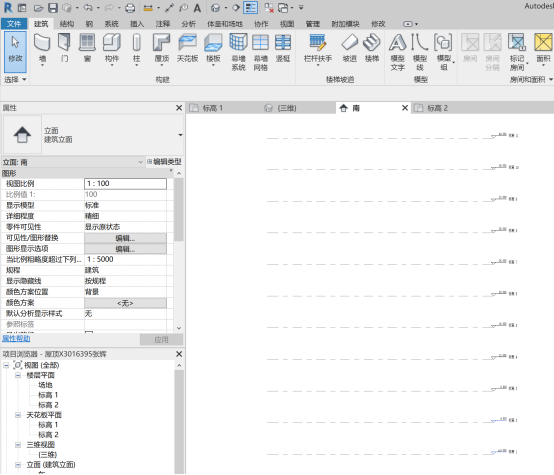Click the Measure tool icon in quick access

[148, 8]
